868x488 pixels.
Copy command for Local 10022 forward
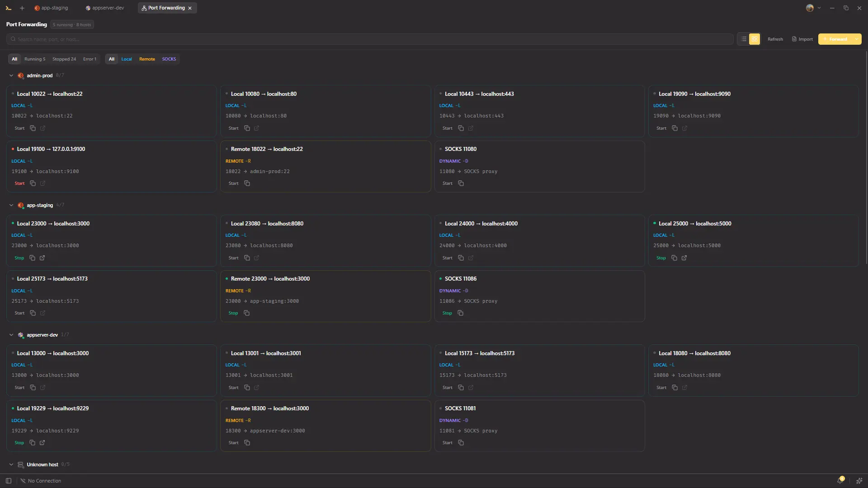33,128
